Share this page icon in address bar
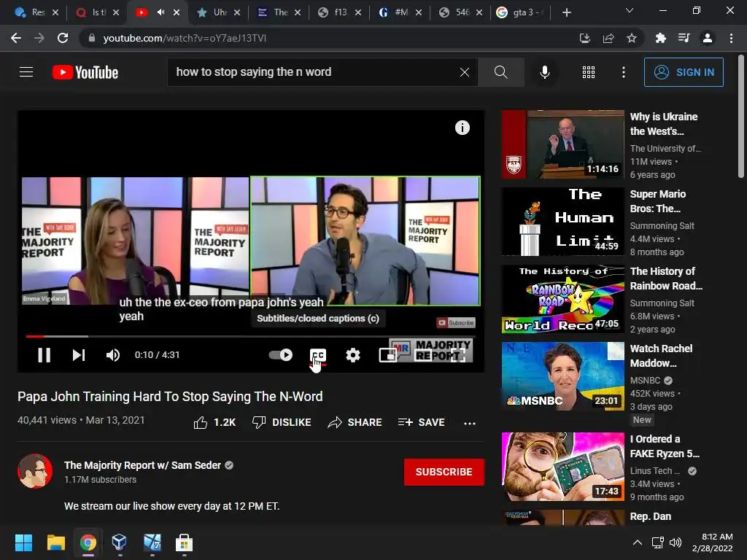The width and height of the screenshot is (747, 560). [608, 38]
